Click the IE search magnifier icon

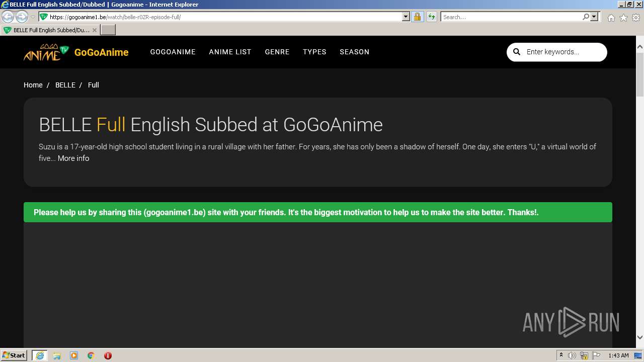586,17
